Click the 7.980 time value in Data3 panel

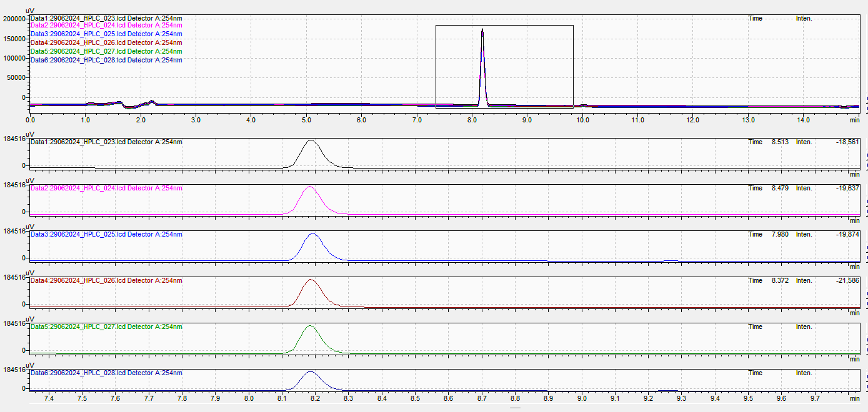[779, 235]
